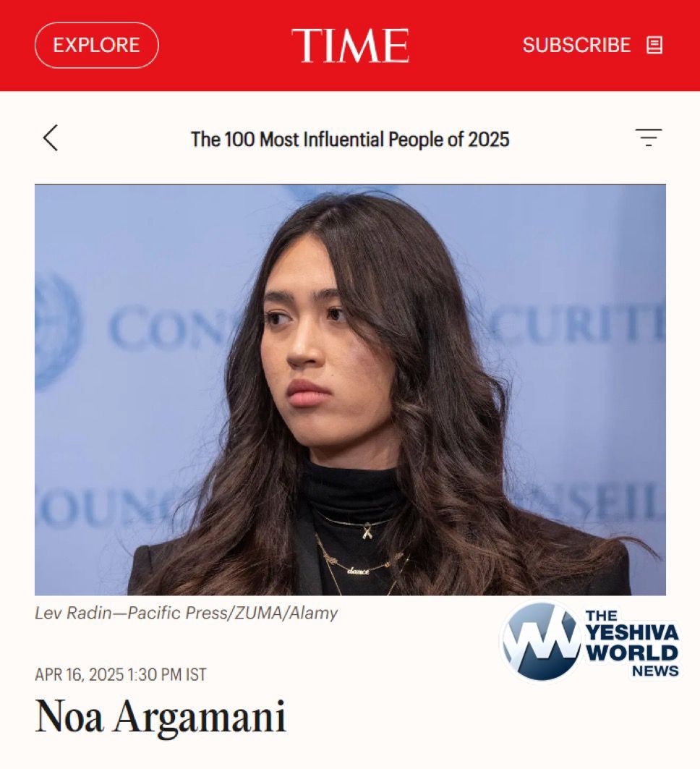700x769 pixels.
Task: Click the WORLD word in watermark logo
Action: pos(632,653)
